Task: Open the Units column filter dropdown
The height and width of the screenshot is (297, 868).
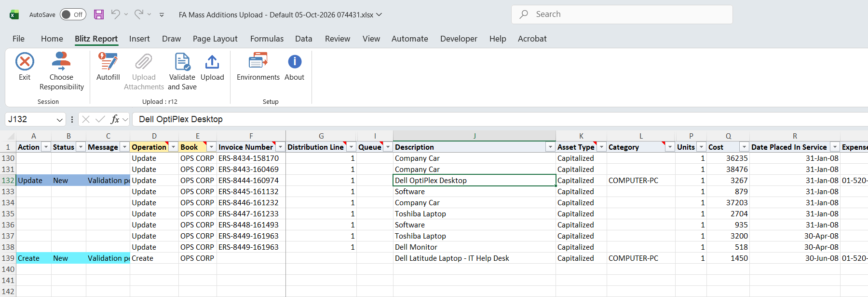Action: pos(701,147)
